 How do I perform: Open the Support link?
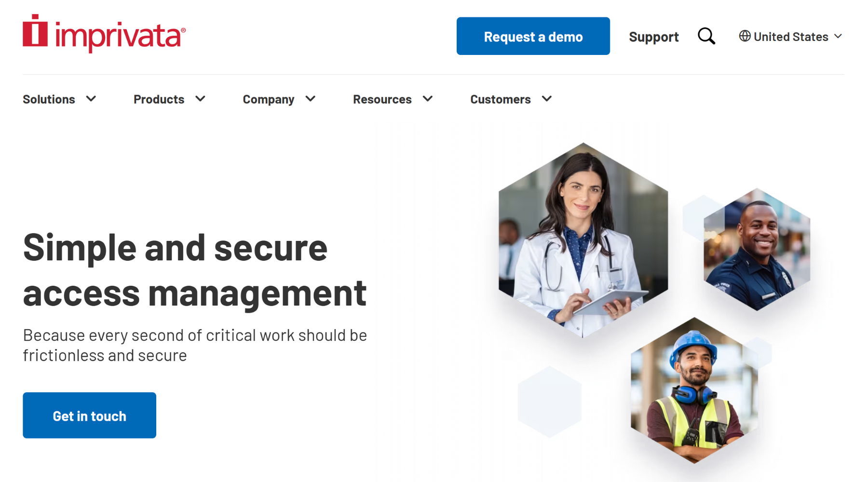653,37
